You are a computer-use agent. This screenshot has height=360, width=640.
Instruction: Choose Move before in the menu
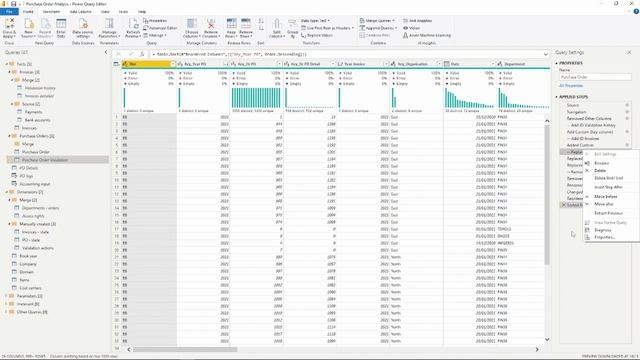tap(606, 197)
